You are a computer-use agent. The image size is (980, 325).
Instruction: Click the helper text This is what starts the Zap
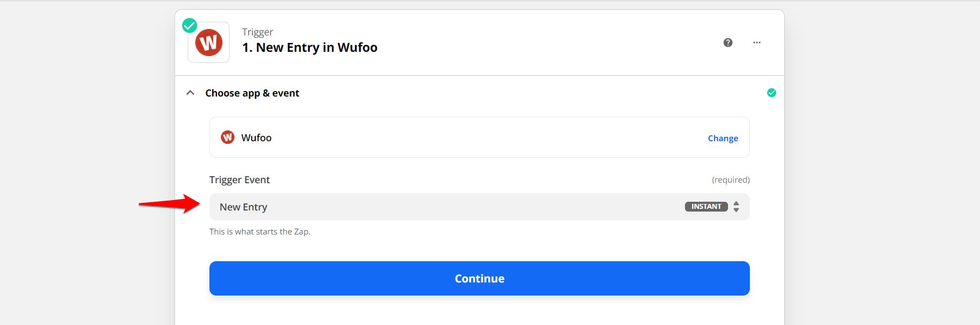260,232
